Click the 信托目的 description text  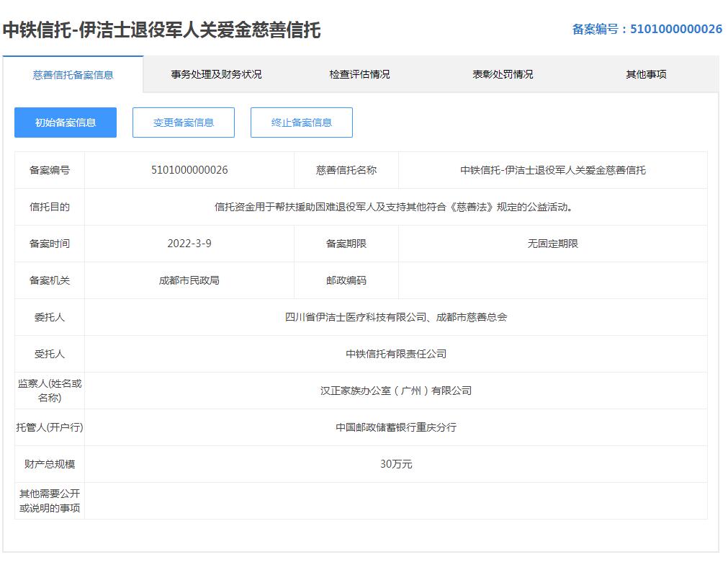[x=395, y=208]
